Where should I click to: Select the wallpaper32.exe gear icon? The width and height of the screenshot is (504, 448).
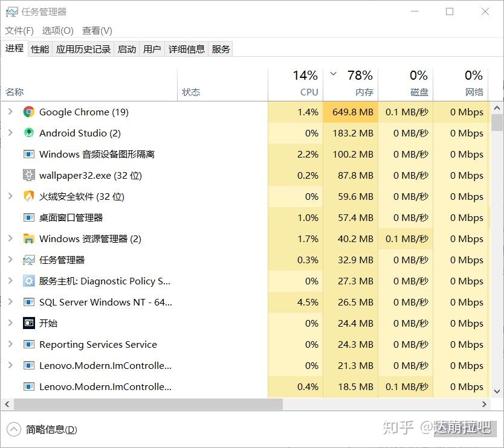tap(28, 175)
